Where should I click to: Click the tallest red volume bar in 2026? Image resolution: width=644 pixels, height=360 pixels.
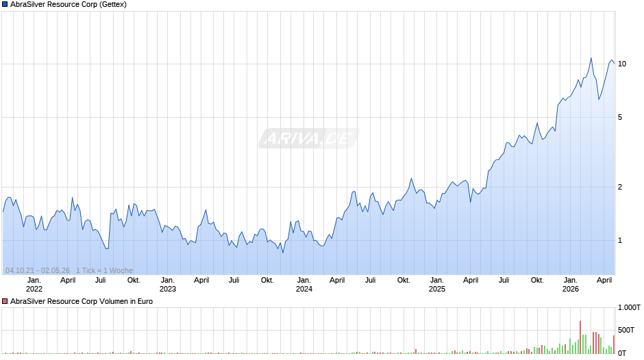(580, 337)
